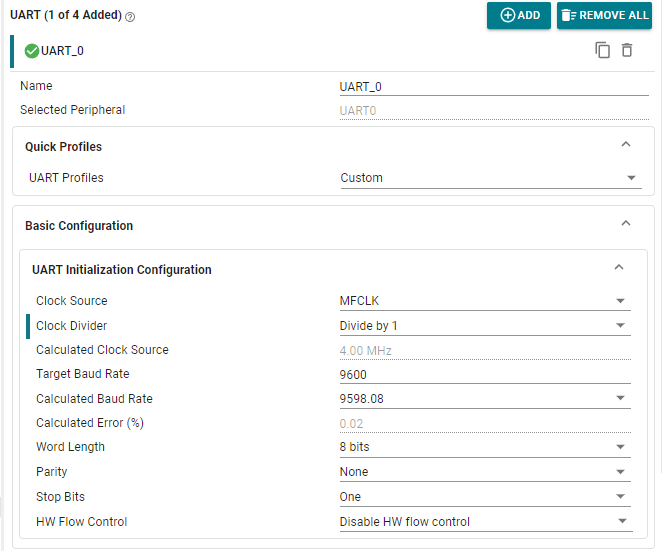Click the duplicate UART_0 instance icon

click(x=602, y=50)
